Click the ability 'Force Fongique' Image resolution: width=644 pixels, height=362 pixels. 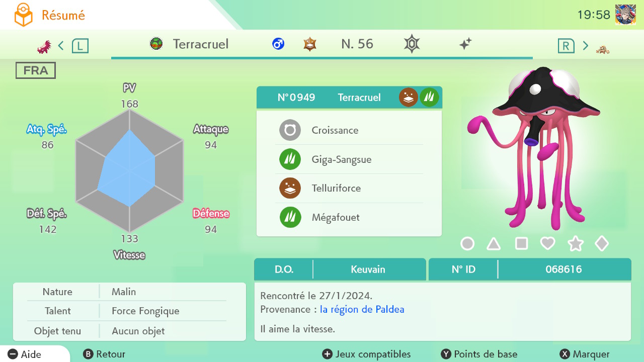point(145,311)
